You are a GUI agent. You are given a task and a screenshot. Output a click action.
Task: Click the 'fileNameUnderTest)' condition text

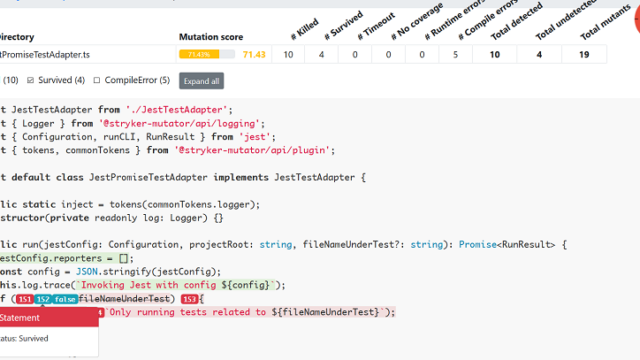click(127, 299)
